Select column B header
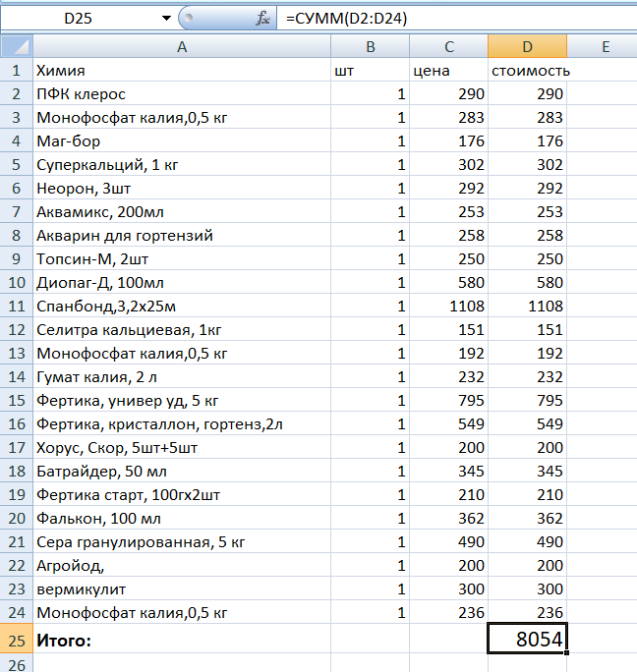637x672 pixels. pyautogui.click(x=371, y=46)
